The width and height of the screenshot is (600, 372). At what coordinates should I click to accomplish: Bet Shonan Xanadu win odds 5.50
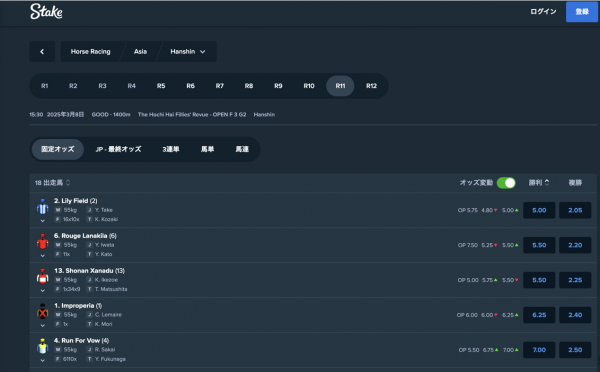tap(539, 280)
